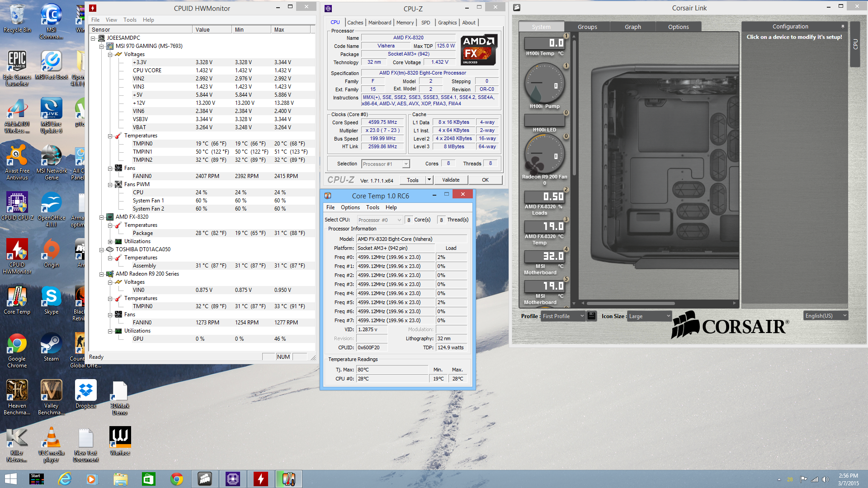This screenshot has height=488, width=868.
Task: Collapse MSI 970 GAMING node
Action: pos(101,46)
